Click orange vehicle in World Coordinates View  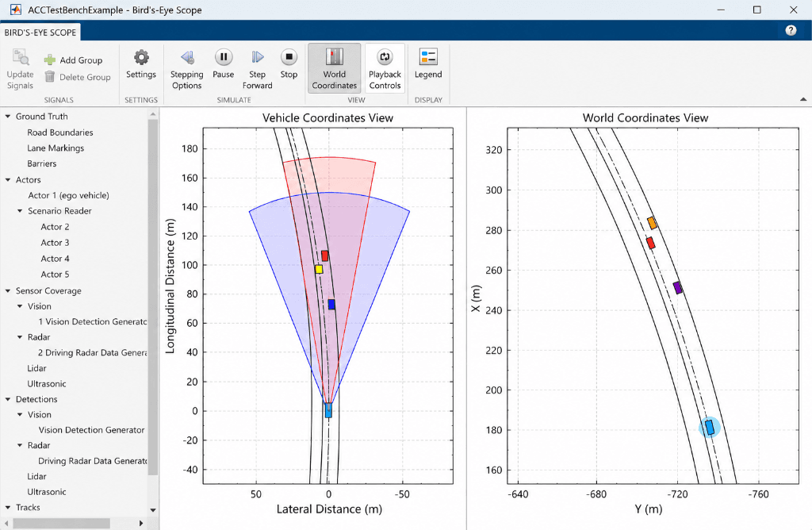point(652,223)
